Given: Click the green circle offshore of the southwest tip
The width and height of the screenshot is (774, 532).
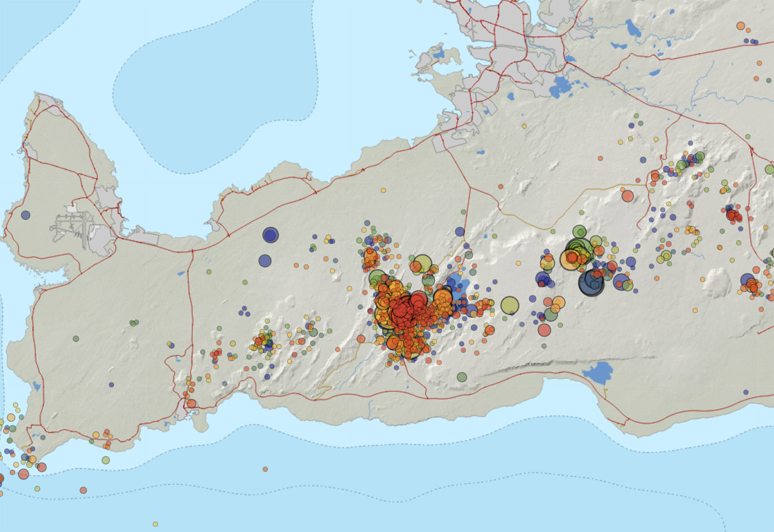Looking at the screenshot, I should click(105, 460).
